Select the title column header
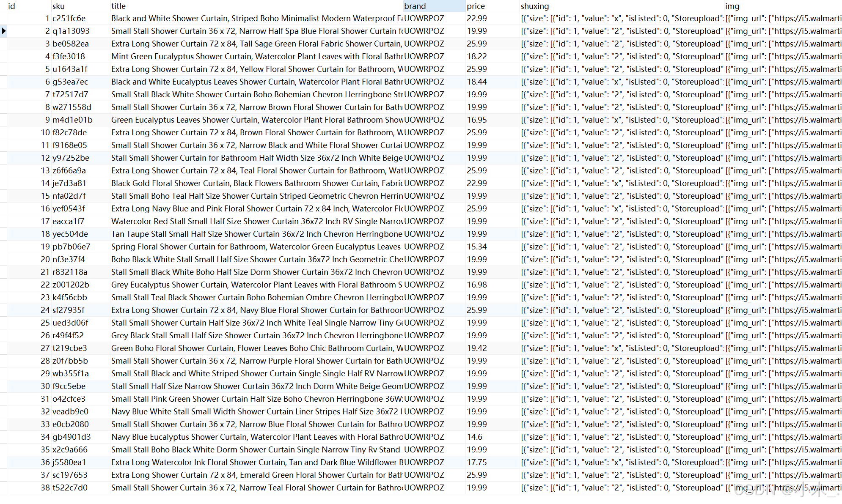 (118, 6)
